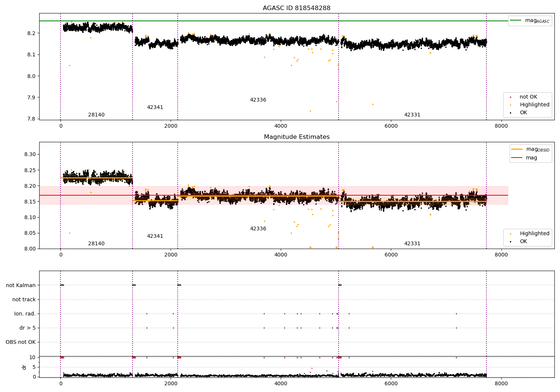560x392 pixels.
Task: Click the 8.2 y-tick in top plot
Action: [x=31, y=33]
